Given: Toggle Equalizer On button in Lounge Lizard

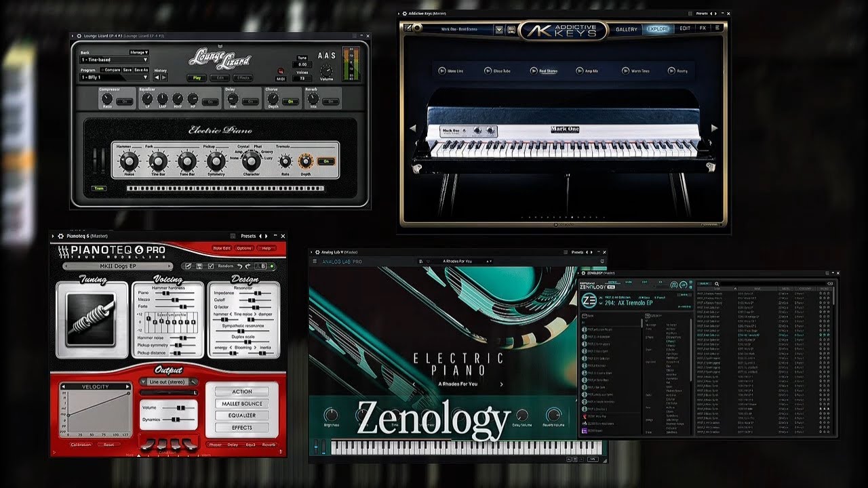Looking at the screenshot, I should coord(210,102).
